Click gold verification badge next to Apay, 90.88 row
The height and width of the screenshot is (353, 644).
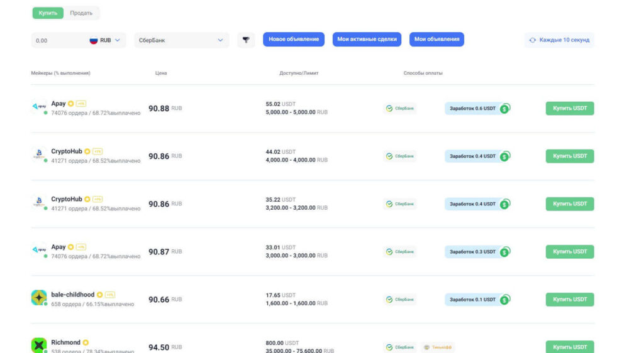coord(70,104)
